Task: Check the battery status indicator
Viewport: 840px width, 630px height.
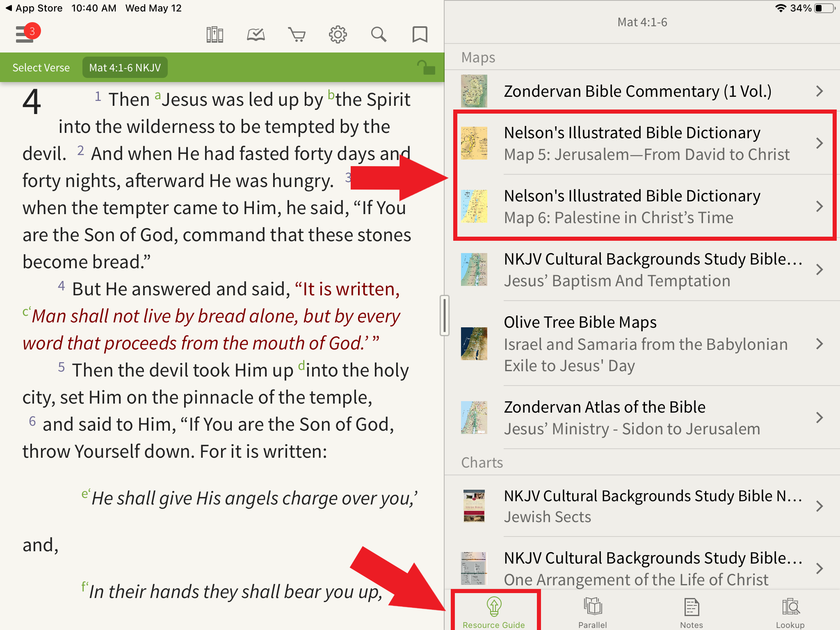Action: [x=825, y=8]
